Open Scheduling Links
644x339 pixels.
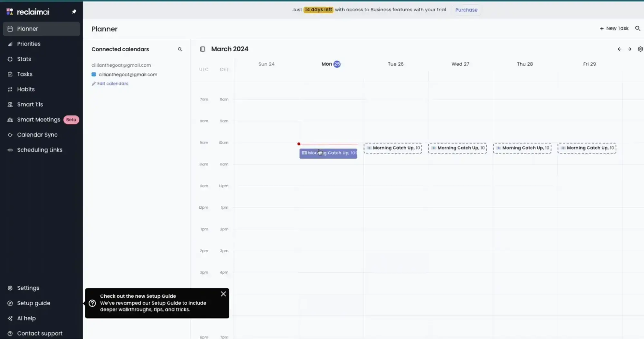[x=40, y=150]
